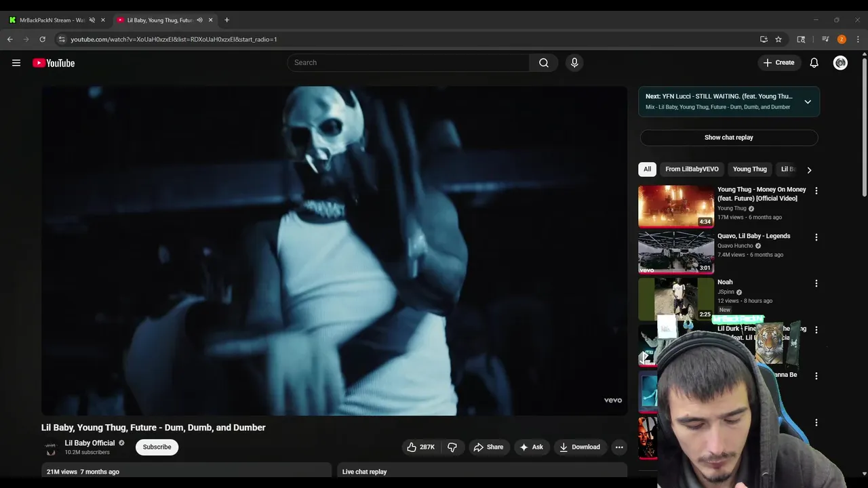Open the Young Thug channel name under Money On Money

[x=732, y=208]
